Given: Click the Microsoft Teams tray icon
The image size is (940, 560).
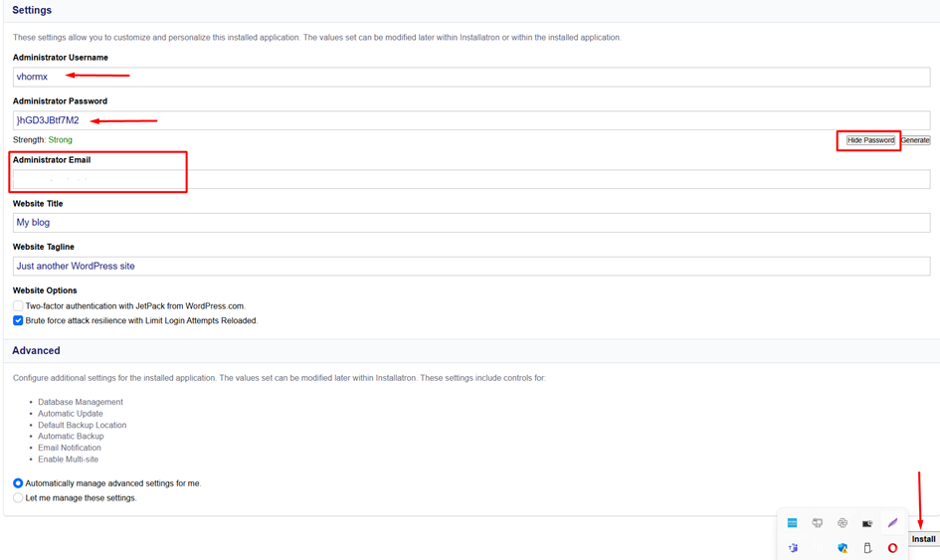Looking at the screenshot, I should [x=793, y=548].
